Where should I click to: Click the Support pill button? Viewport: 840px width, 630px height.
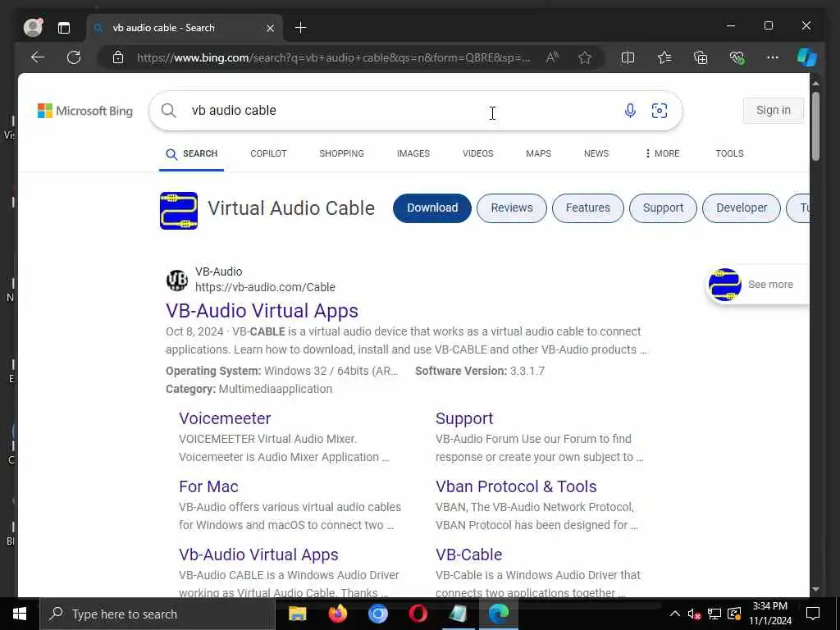[x=663, y=208]
